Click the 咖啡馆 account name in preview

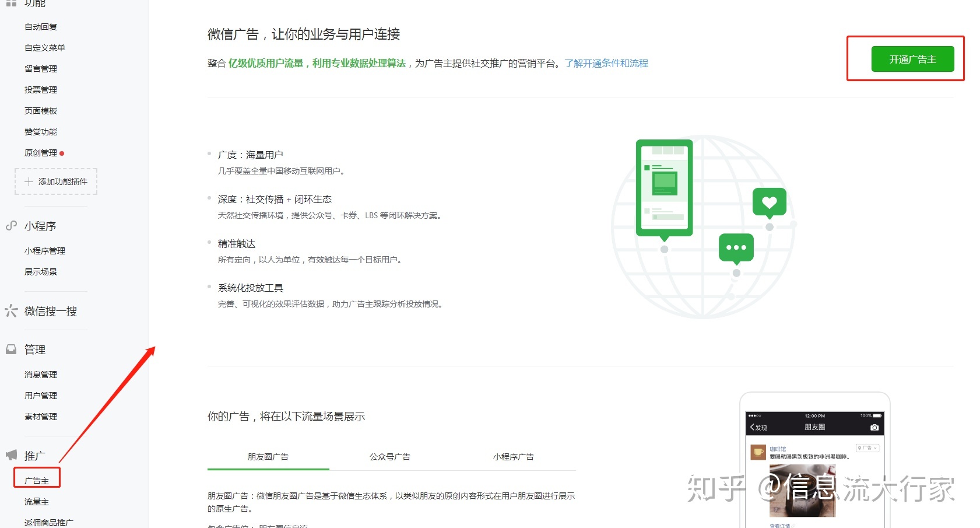[778, 449]
